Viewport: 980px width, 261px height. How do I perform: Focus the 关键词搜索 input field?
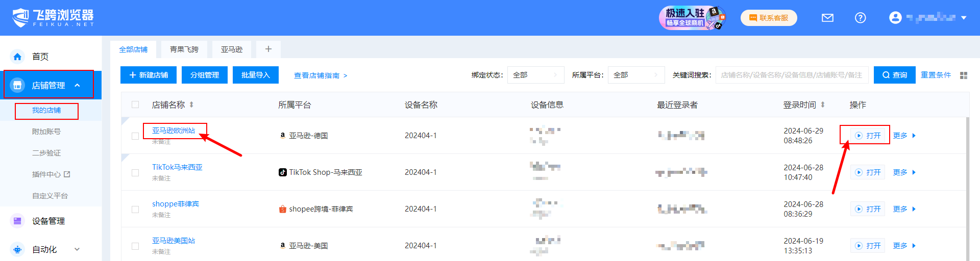791,75
